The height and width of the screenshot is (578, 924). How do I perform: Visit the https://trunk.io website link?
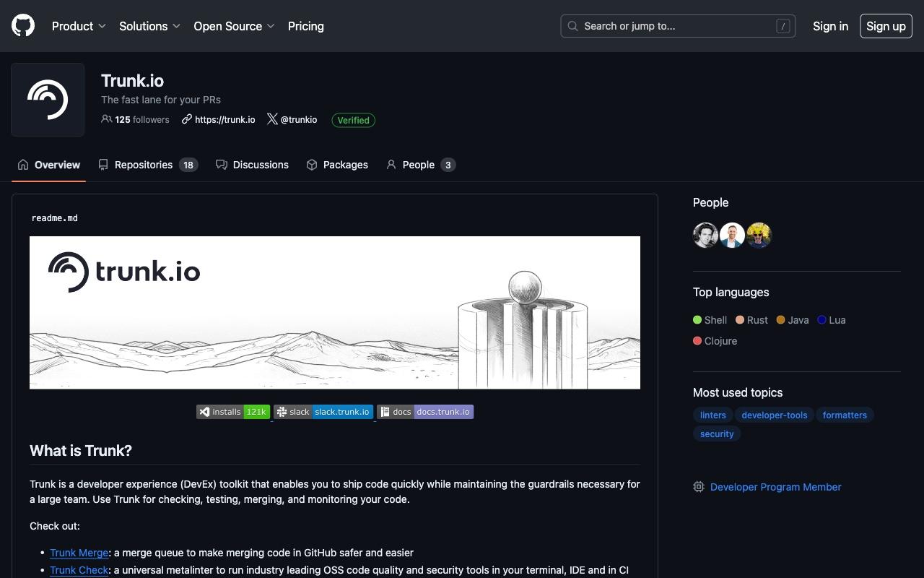point(225,120)
